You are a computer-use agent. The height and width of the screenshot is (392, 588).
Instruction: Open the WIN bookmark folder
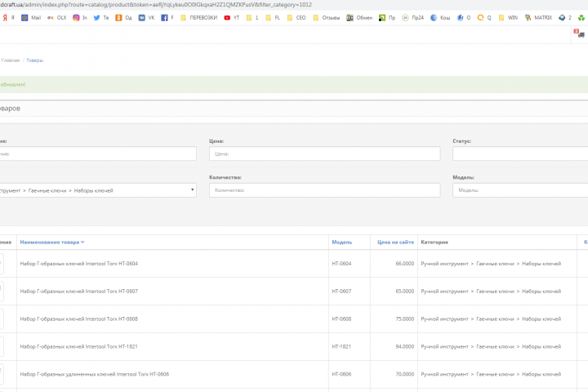pos(508,18)
